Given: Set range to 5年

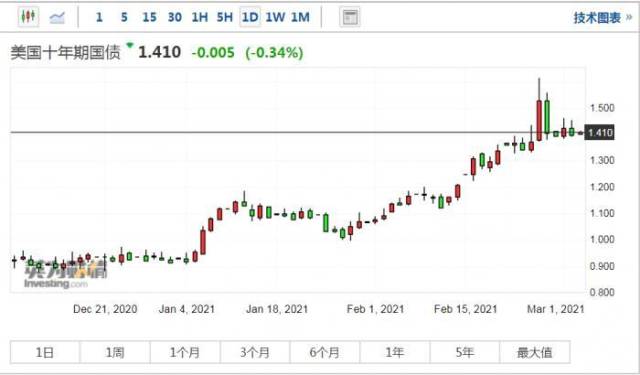Looking at the screenshot, I should coord(464,352).
